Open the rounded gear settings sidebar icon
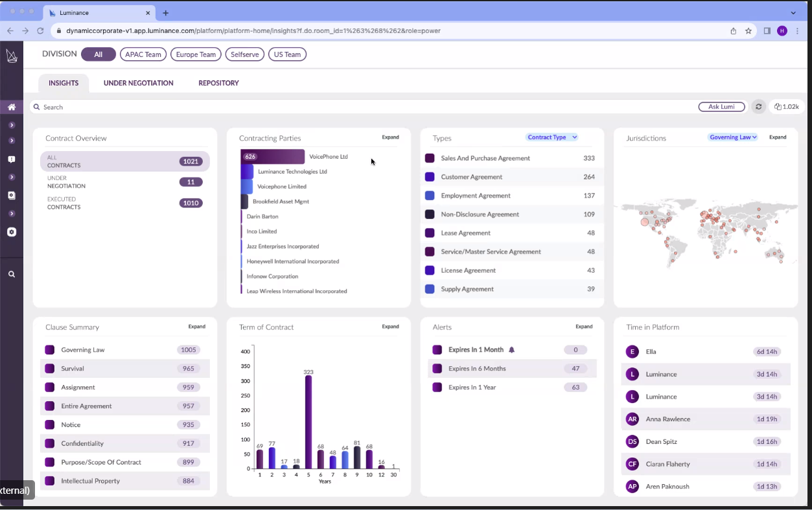The image size is (812, 510). tap(12, 232)
